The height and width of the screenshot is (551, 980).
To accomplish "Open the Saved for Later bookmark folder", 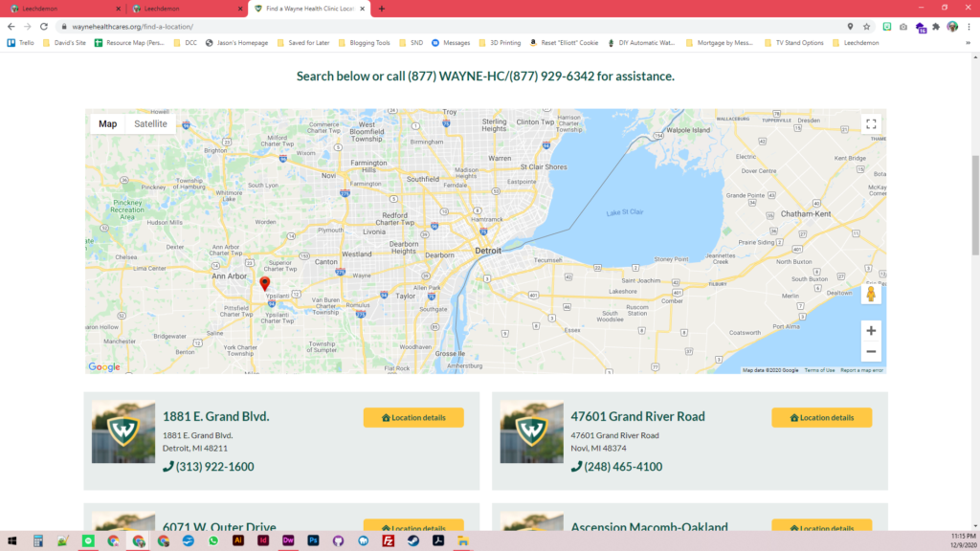I will pyautogui.click(x=303, y=43).
